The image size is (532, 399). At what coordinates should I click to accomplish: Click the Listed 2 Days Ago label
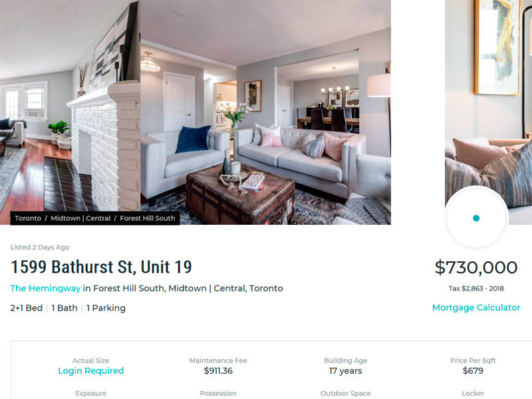40,247
